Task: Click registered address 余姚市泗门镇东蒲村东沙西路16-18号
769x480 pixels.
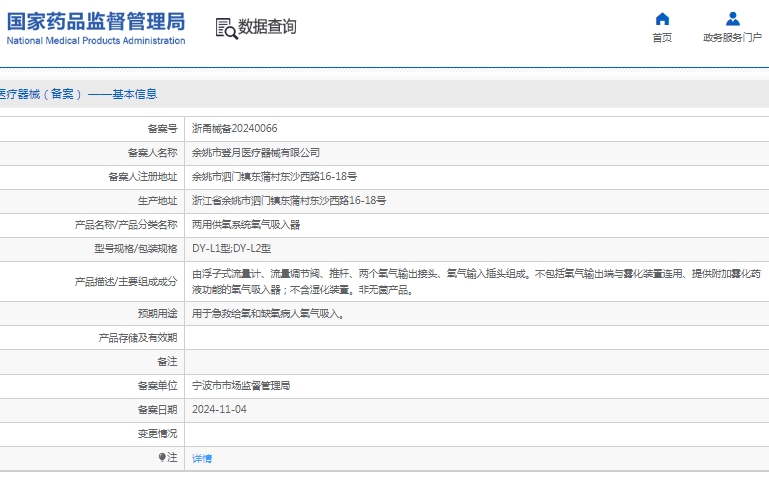Action: click(274, 177)
